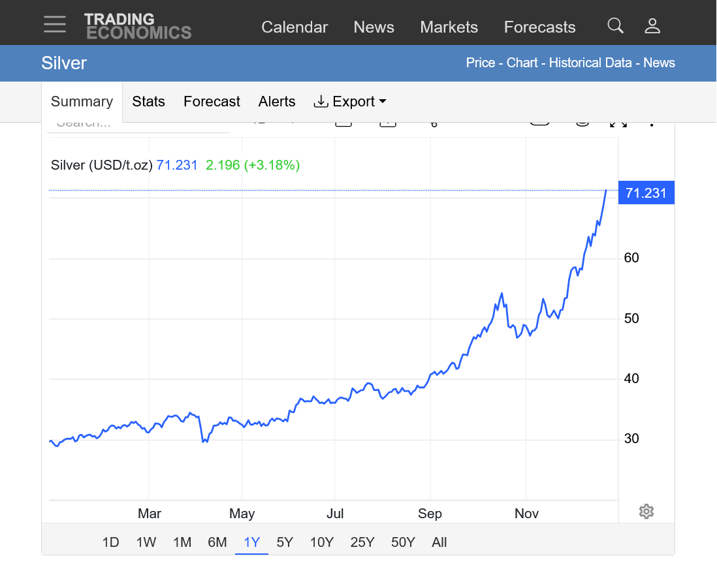Open the user account icon

(652, 26)
